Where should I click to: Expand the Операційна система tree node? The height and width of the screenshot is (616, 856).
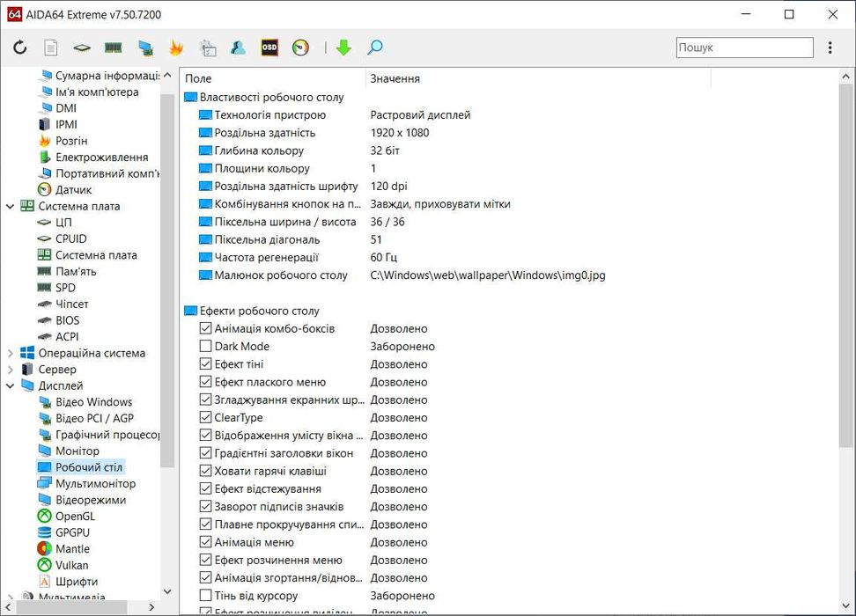click(x=10, y=353)
